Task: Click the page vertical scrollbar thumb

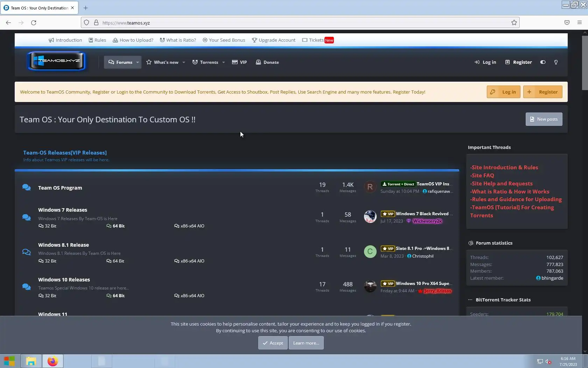Action: click(585, 62)
